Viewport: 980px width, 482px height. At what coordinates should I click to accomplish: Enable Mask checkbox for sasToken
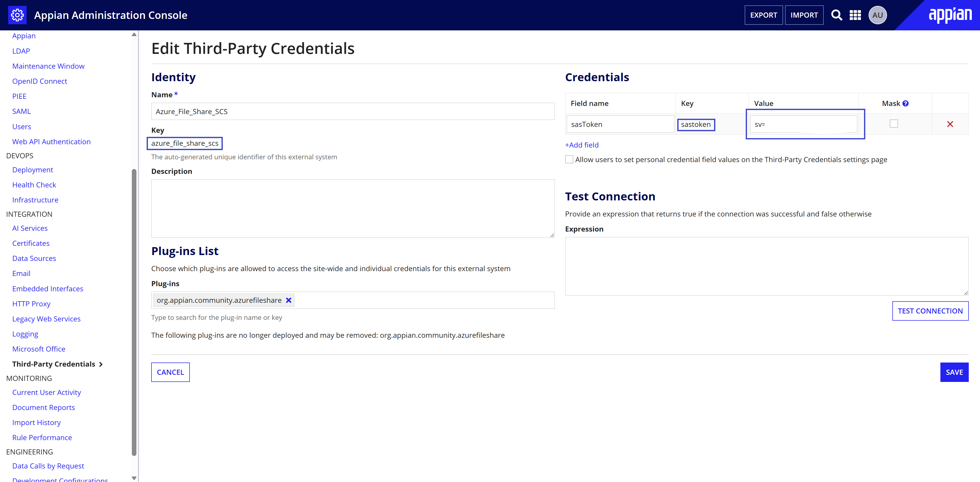pos(894,124)
